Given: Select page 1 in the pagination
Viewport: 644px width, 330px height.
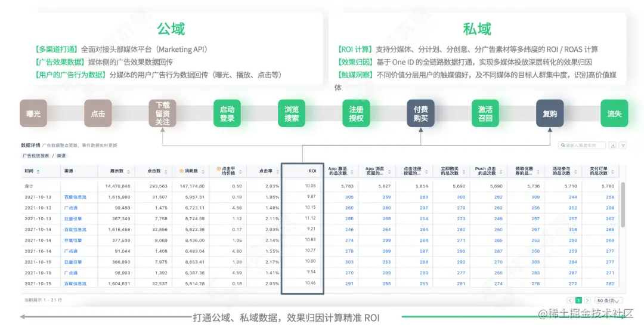Looking at the screenshot, I should pos(578,300).
